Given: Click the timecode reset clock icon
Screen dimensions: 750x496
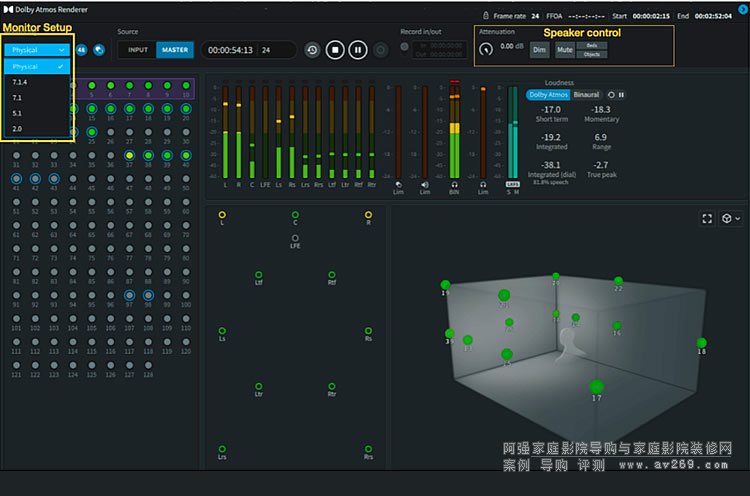Looking at the screenshot, I should point(313,50).
